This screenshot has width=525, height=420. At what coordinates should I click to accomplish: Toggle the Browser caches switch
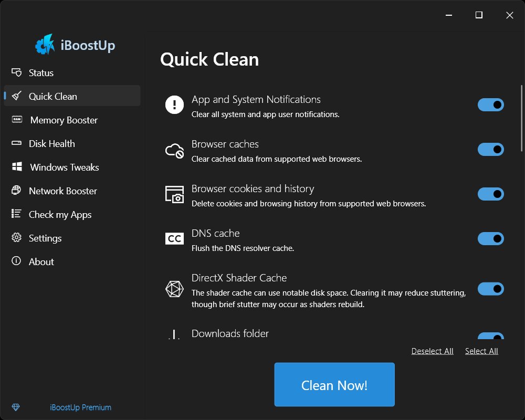pos(490,150)
